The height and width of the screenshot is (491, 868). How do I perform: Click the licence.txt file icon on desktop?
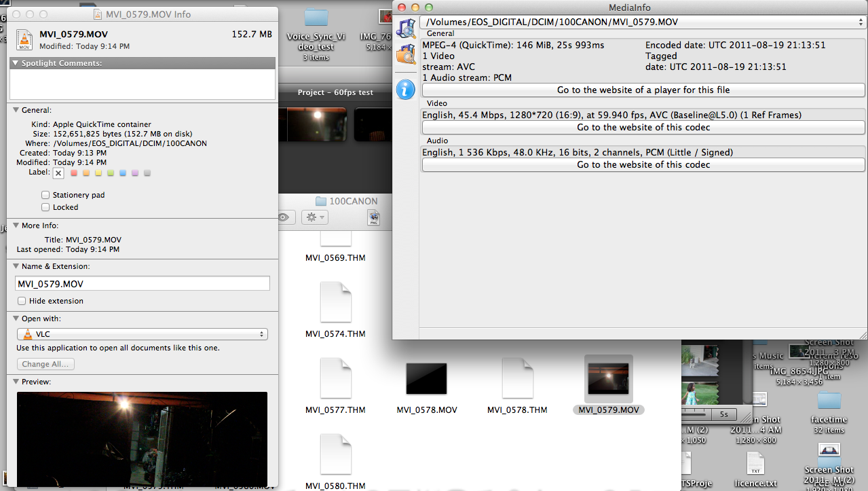[x=755, y=464]
